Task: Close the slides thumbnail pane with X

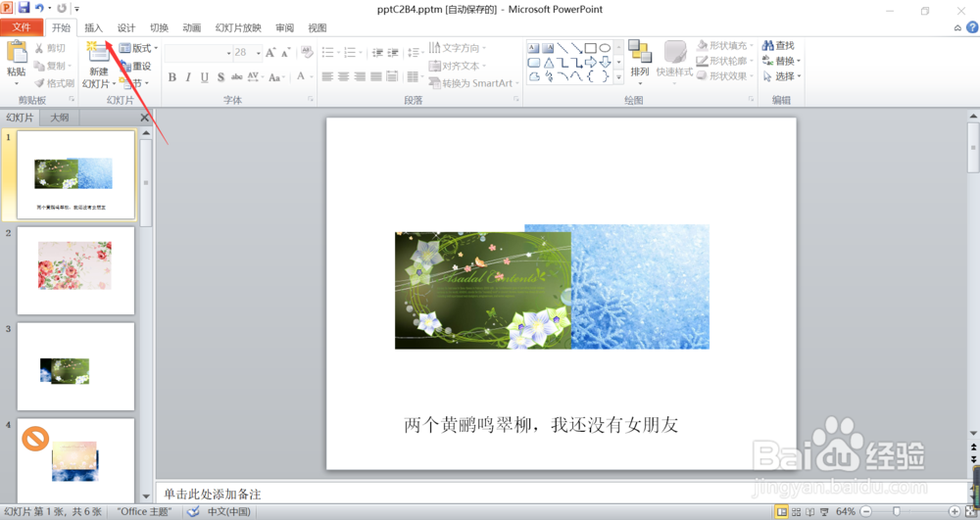Action: 144,118
